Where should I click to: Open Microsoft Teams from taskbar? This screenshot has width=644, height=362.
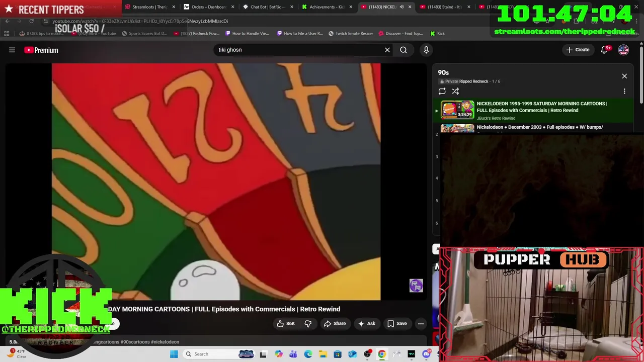coord(293,354)
